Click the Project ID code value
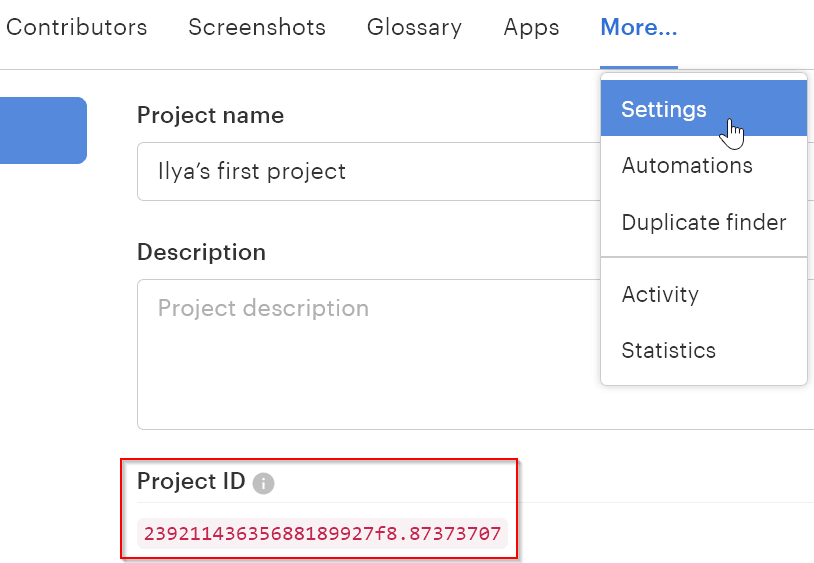This screenshot has width=814, height=563. point(322,533)
